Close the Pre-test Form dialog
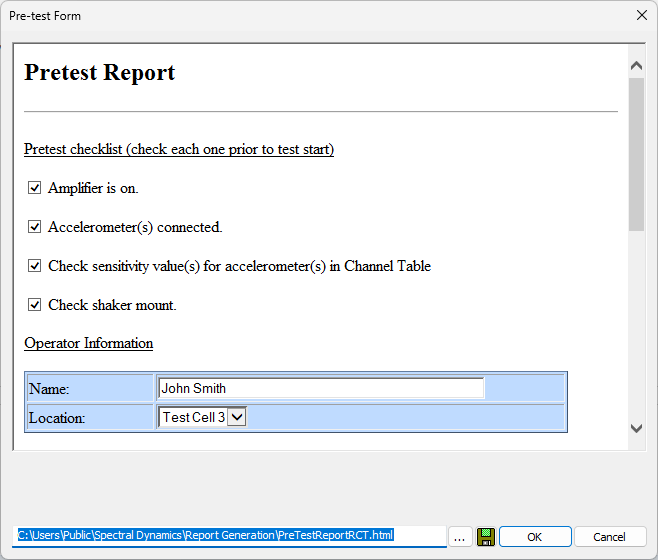 click(641, 16)
